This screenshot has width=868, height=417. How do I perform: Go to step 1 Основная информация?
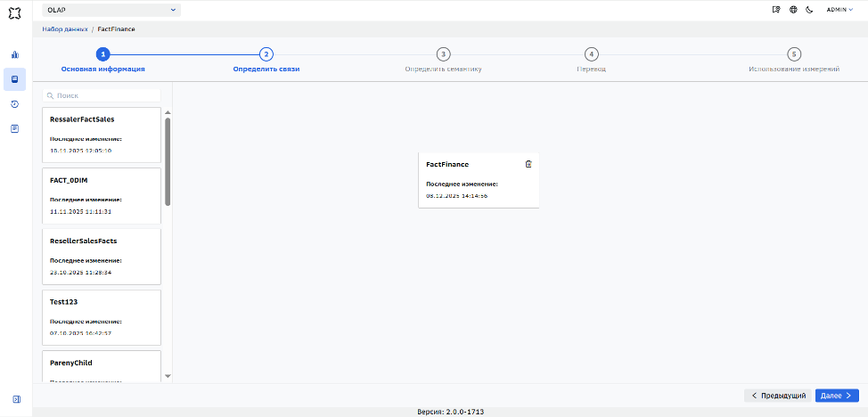pos(103,61)
